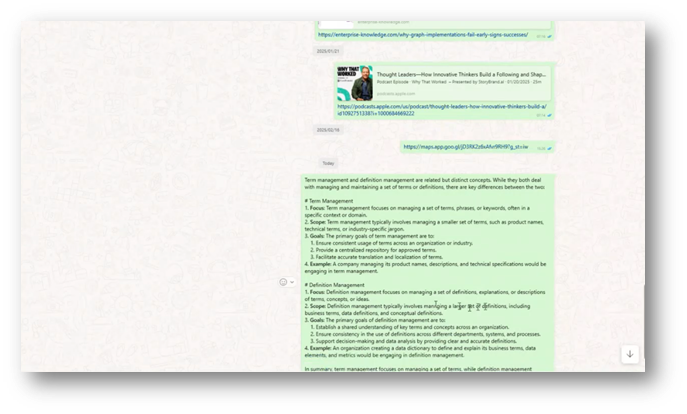Click "Term management and definition management are related" line
Screen dimensions: 687x414
click(x=423, y=180)
